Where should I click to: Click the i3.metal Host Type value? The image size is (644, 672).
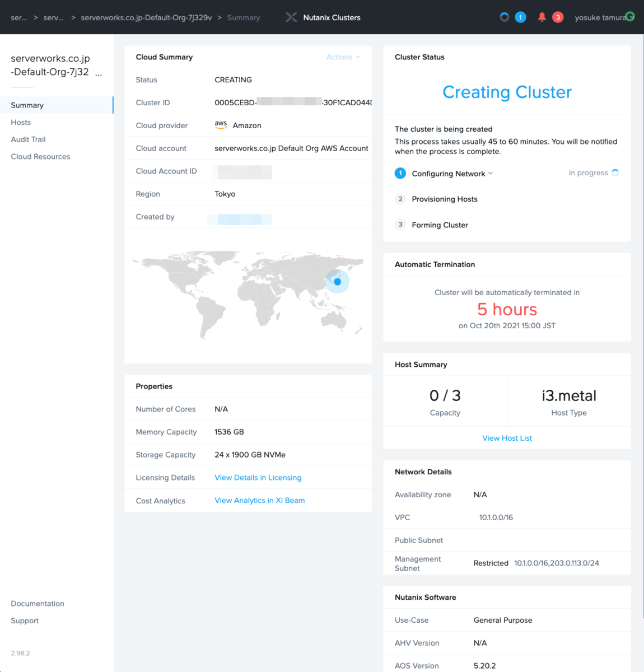[569, 395]
